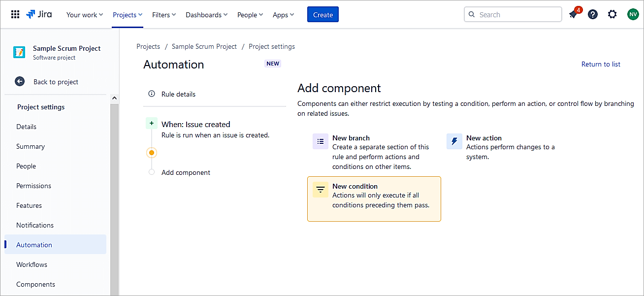The image size is (644, 296).
Task: Click the Back to project arrow icon
Action: [20, 82]
